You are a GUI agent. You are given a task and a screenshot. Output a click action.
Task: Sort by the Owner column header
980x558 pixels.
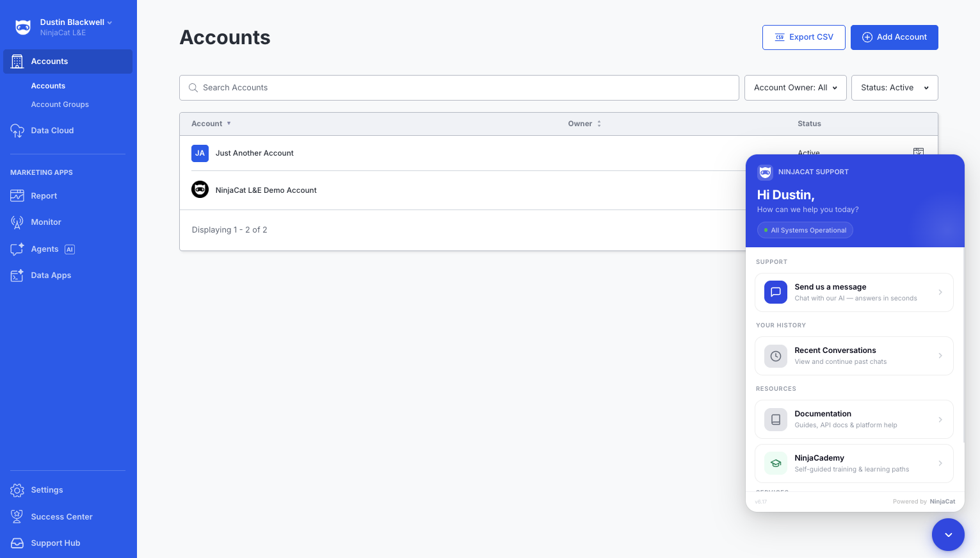click(584, 124)
